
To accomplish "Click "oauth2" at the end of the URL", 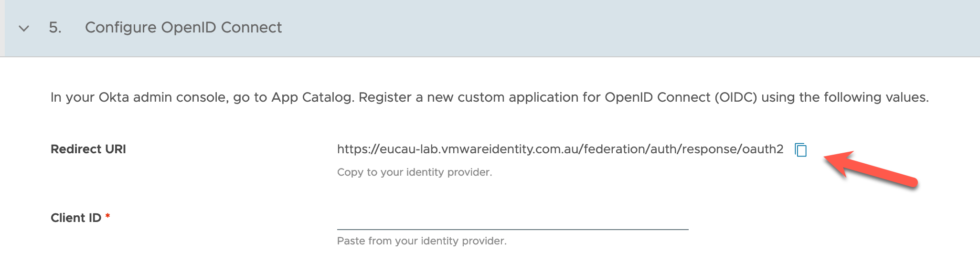I will (763, 149).
